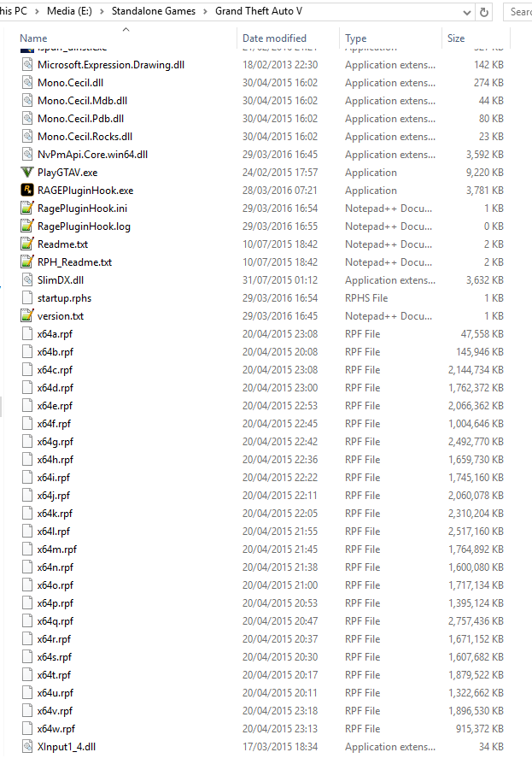The height and width of the screenshot is (764, 532).
Task: Select the file x64u.rpf
Action: click(56, 693)
